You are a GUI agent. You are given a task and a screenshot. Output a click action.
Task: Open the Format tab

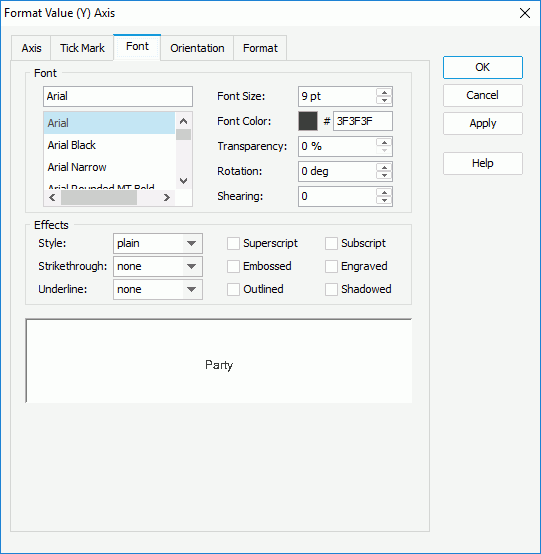tap(260, 48)
